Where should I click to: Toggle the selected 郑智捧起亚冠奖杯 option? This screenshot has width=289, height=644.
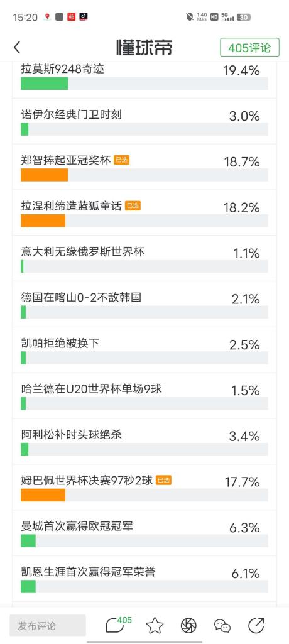coord(144,166)
